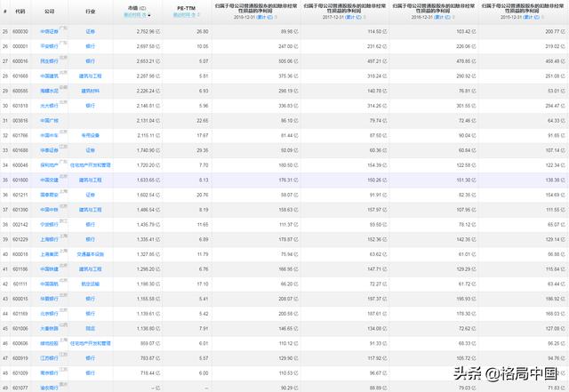Select stock code 000001 in row 26
Screen dimensions: 569x392
point(20,46)
